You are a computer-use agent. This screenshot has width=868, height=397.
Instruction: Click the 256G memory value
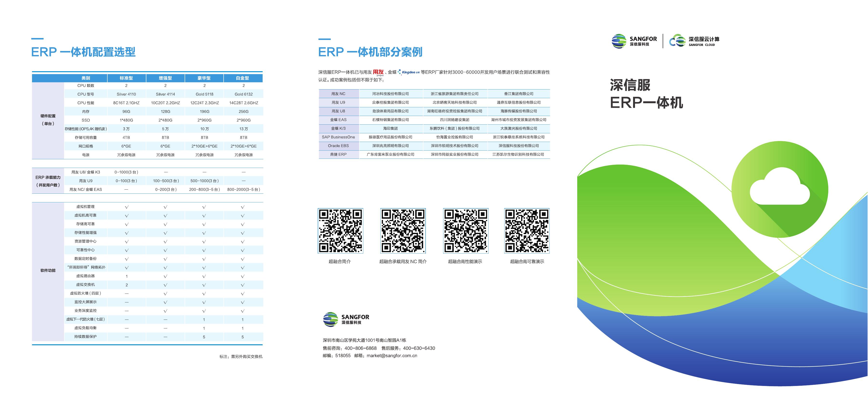click(x=244, y=112)
